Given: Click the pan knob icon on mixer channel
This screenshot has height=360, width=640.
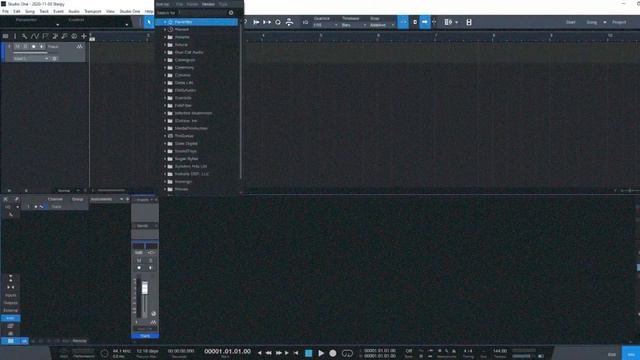Looking at the screenshot, I should pos(153,313).
